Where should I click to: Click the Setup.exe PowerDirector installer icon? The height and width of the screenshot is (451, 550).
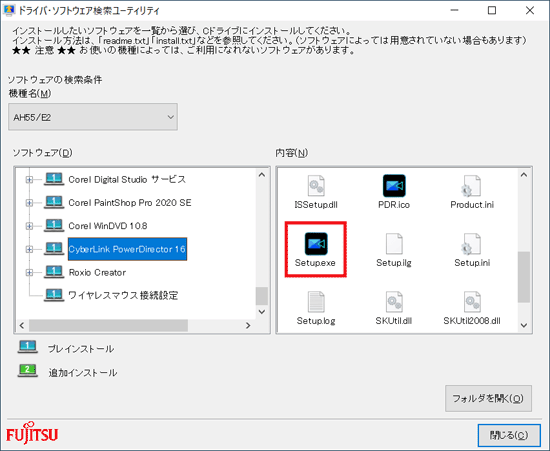point(316,244)
